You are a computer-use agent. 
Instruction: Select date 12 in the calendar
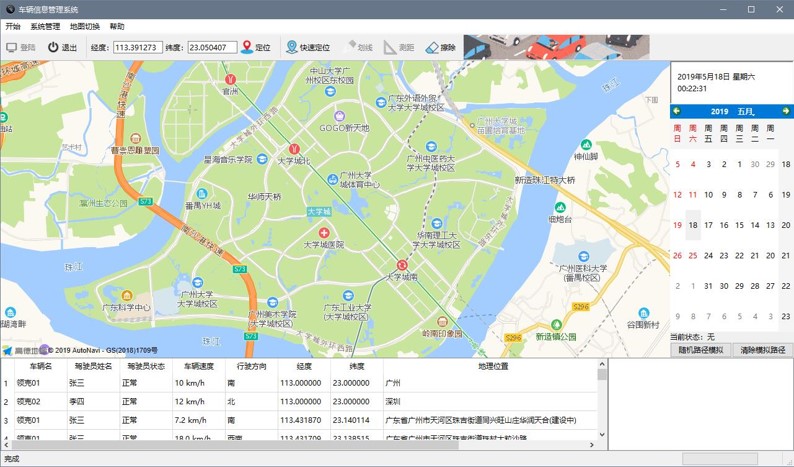tap(678, 194)
